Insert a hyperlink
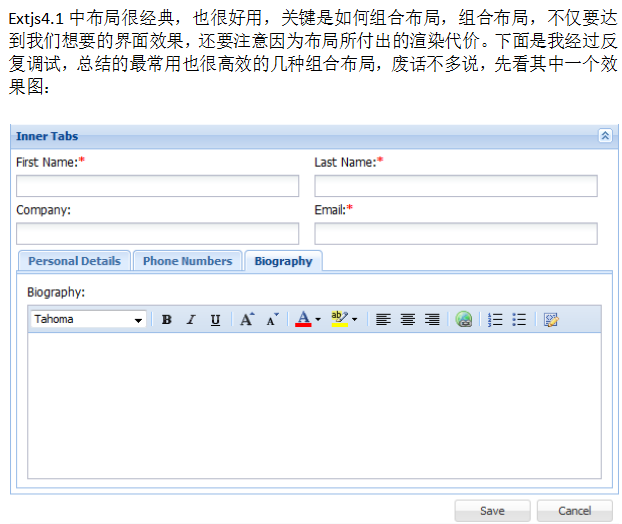The height and width of the screenshot is (524, 622). click(x=463, y=320)
